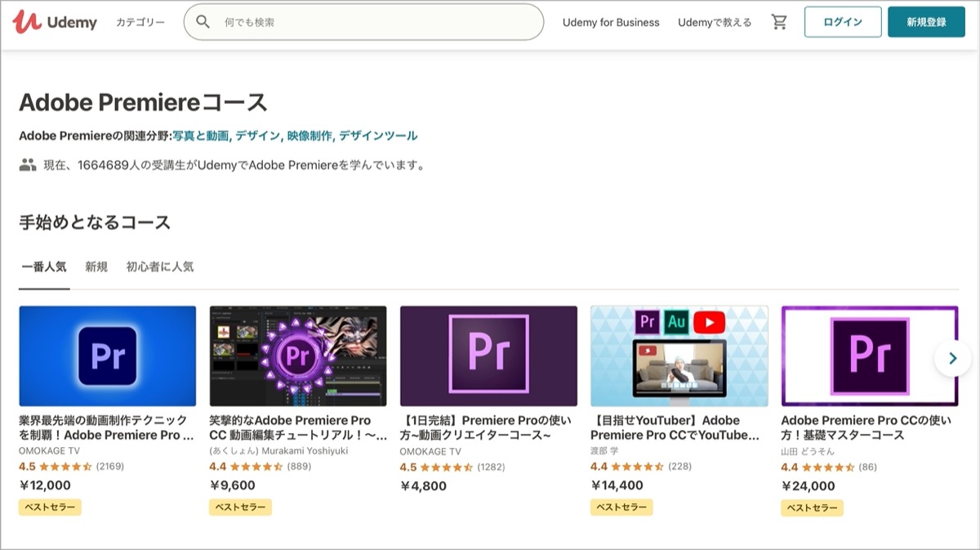Select the 一番人気 tab
Viewport: 980px width, 550px height.
(44, 266)
